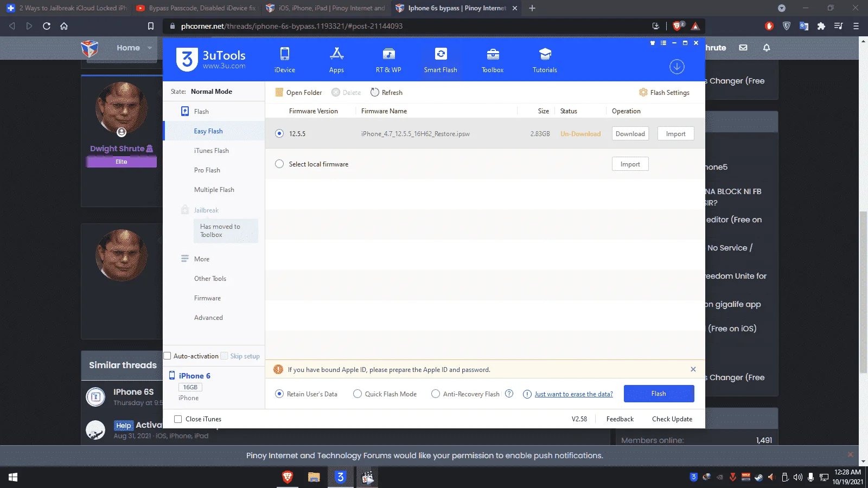Click Open Folder in the firmware toolbar
This screenshot has height=488, width=868.
coord(298,93)
